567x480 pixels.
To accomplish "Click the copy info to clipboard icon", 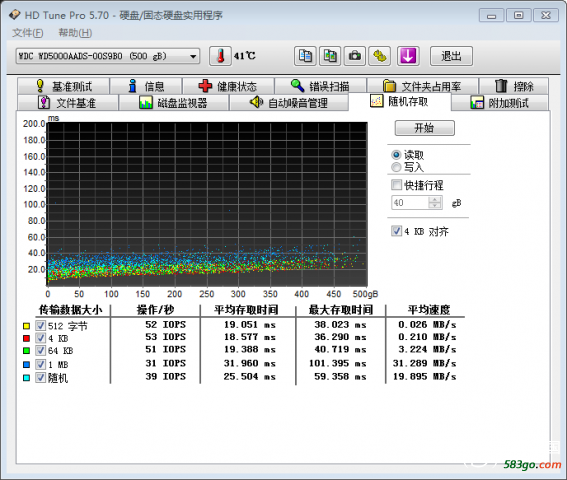I will point(305,56).
